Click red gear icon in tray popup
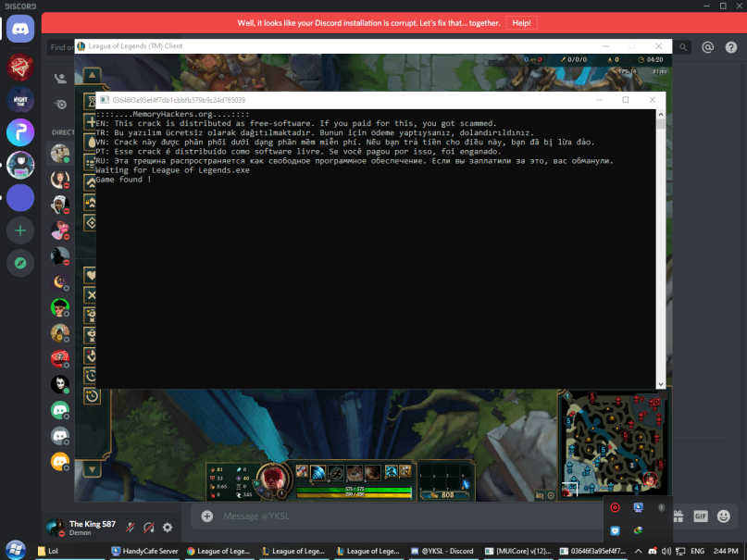747x560 pixels. [615, 507]
